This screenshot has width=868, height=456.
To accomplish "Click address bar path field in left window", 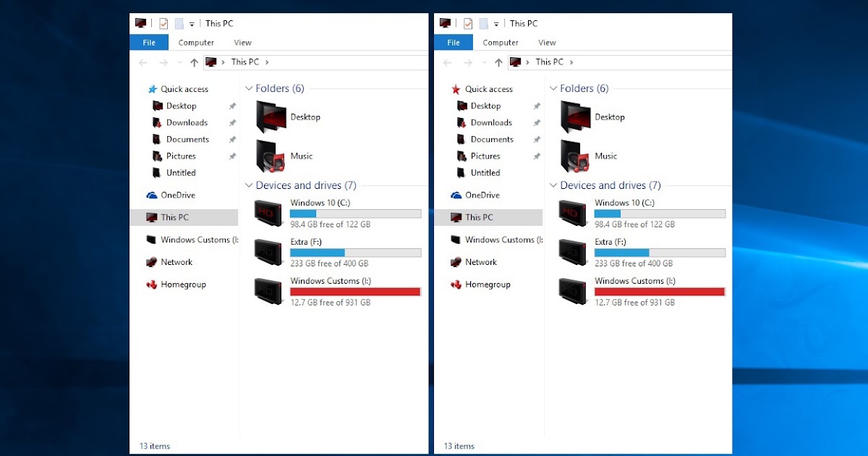I will (316, 62).
